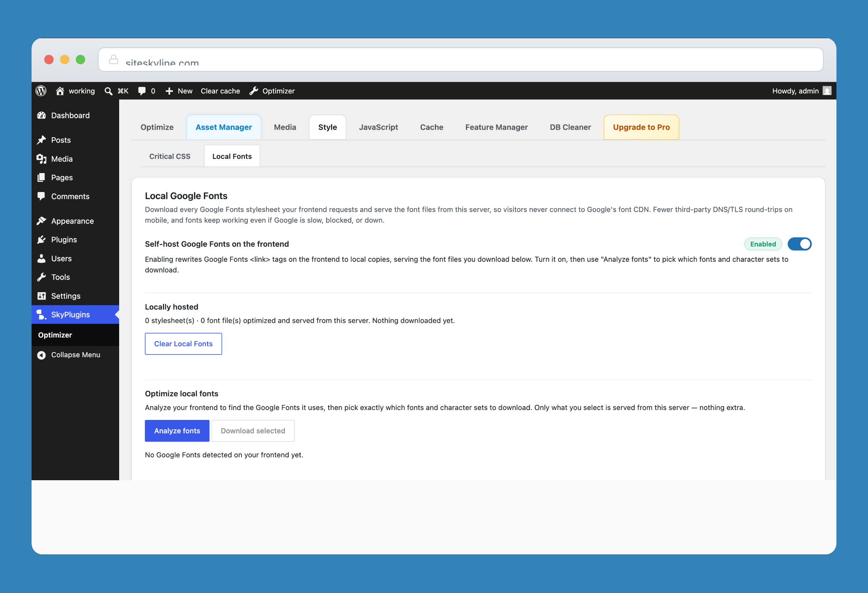Click the Local Google Fonts heading
The image size is (868, 593).
[x=186, y=196]
